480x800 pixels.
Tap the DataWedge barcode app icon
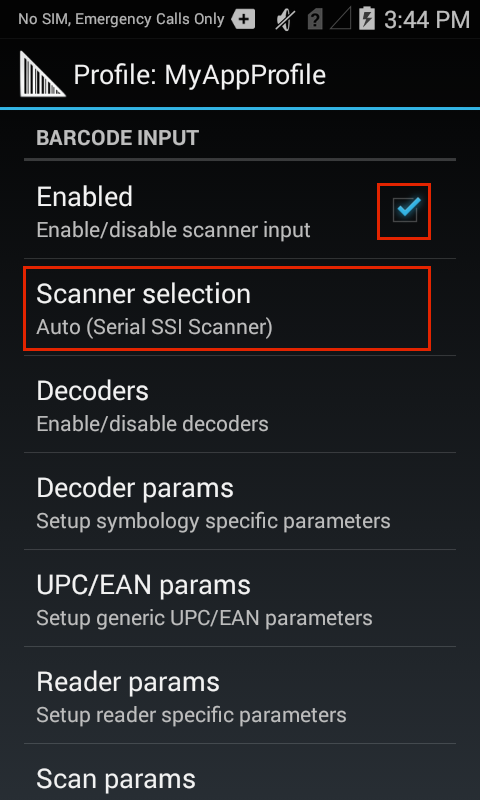click(42, 74)
